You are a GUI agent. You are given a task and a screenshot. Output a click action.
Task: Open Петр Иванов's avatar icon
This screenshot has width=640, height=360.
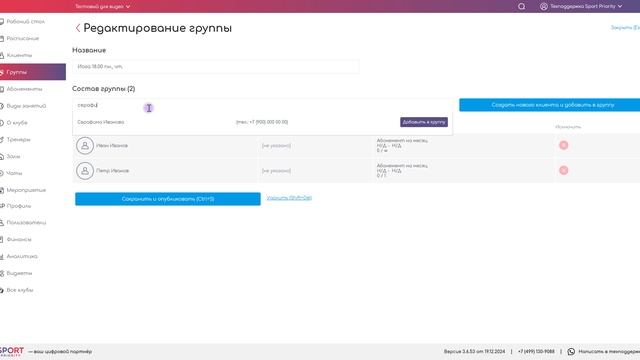click(85, 171)
